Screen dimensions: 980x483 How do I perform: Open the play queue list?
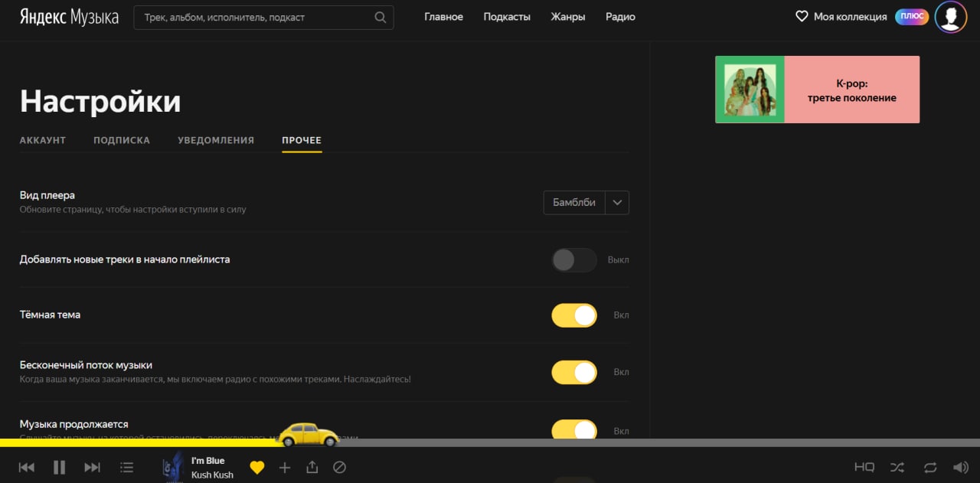127,467
